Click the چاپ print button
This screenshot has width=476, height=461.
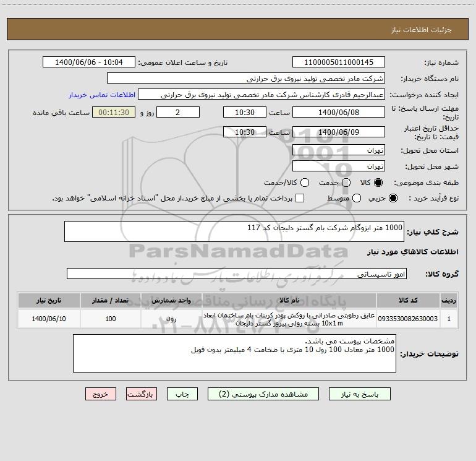point(182,394)
